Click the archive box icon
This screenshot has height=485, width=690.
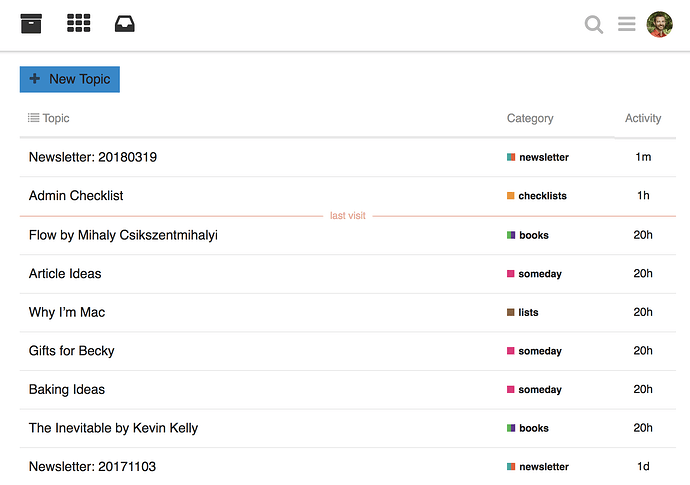click(x=32, y=24)
